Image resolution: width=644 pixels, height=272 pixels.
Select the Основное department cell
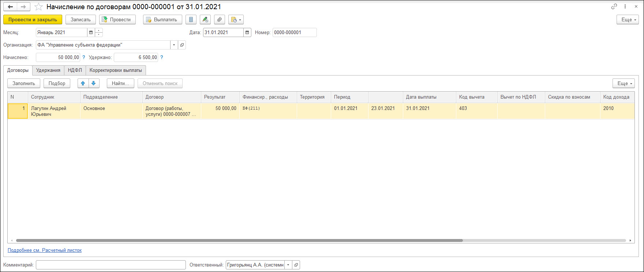tap(111, 111)
